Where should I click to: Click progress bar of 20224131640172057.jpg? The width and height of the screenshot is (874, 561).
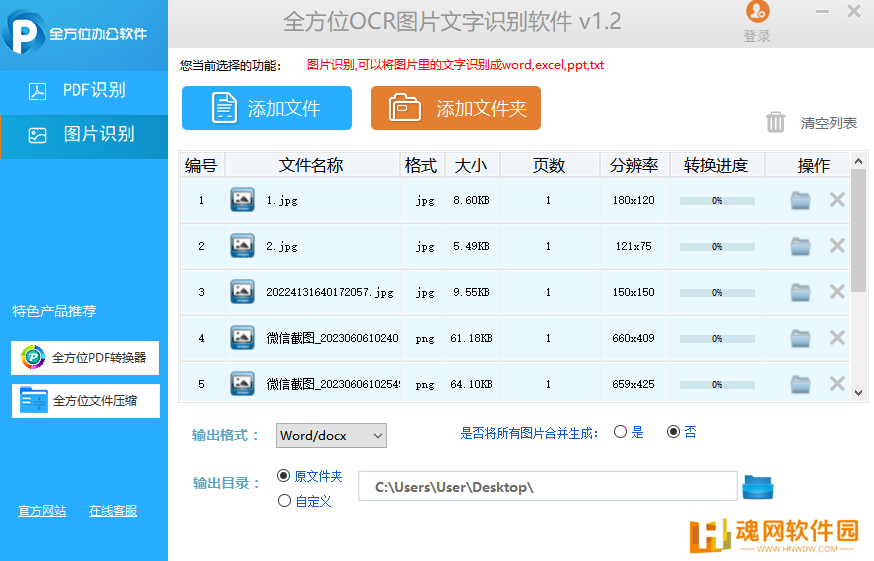[x=717, y=293]
